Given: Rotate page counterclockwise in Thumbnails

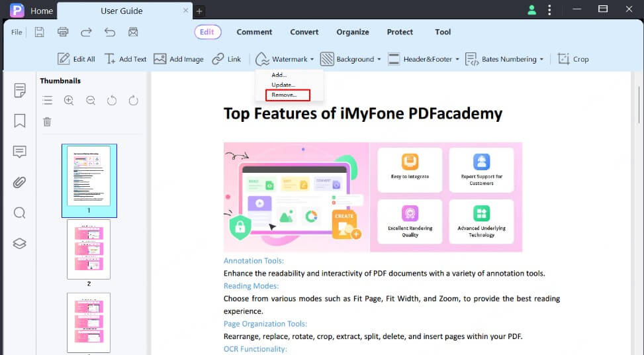Looking at the screenshot, I should (112, 100).
